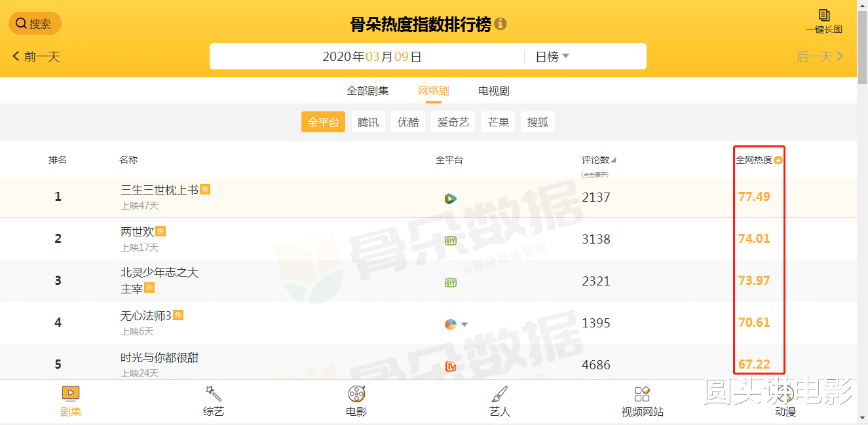The image size is (868, 425).
Task: Switch to the 电视剧 tab
Action: [x=493, y=91]
